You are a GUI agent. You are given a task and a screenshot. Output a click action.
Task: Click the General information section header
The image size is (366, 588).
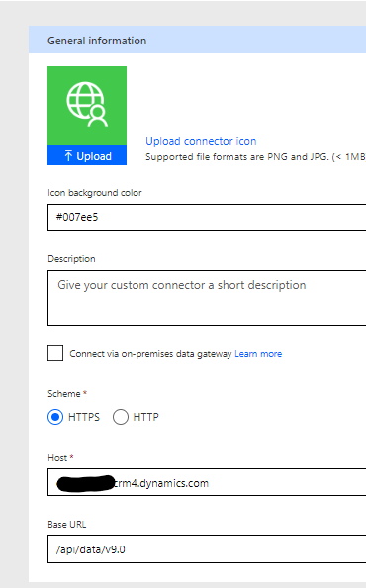(x=197, y=40)
